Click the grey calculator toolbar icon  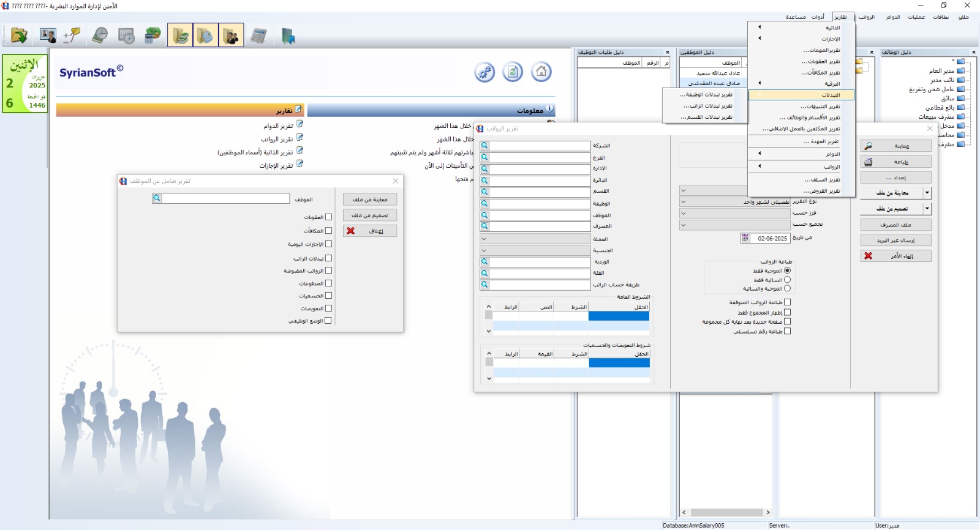258,35
